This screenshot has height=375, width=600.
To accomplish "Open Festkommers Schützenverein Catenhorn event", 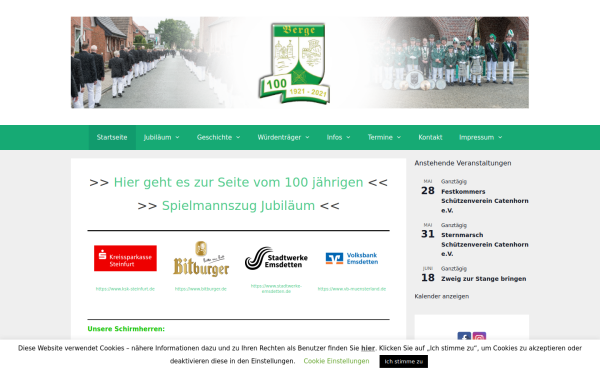I will click(x=484, y=201).
